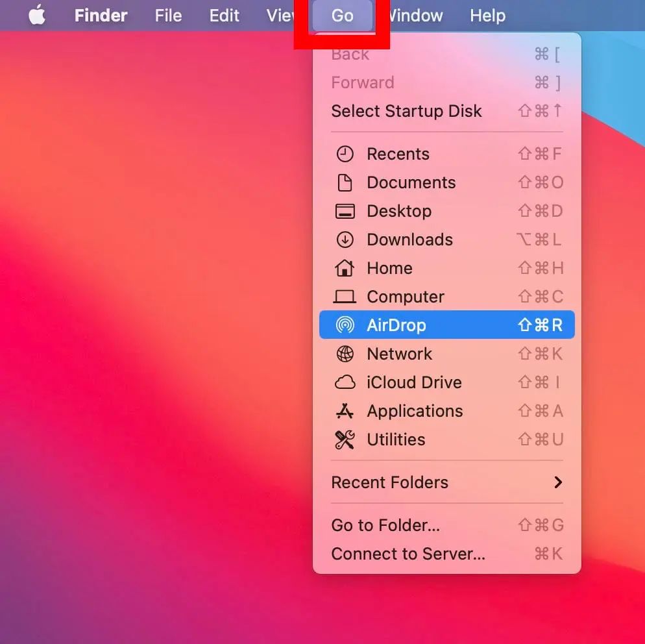Click the Network globe icon
This screenshot has width=645, height=644.
[345, 353]
